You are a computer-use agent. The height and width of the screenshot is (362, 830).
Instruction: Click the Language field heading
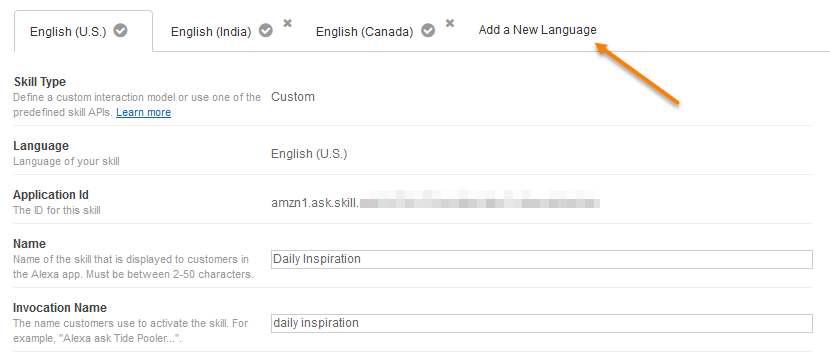click(x=41, y=146)
